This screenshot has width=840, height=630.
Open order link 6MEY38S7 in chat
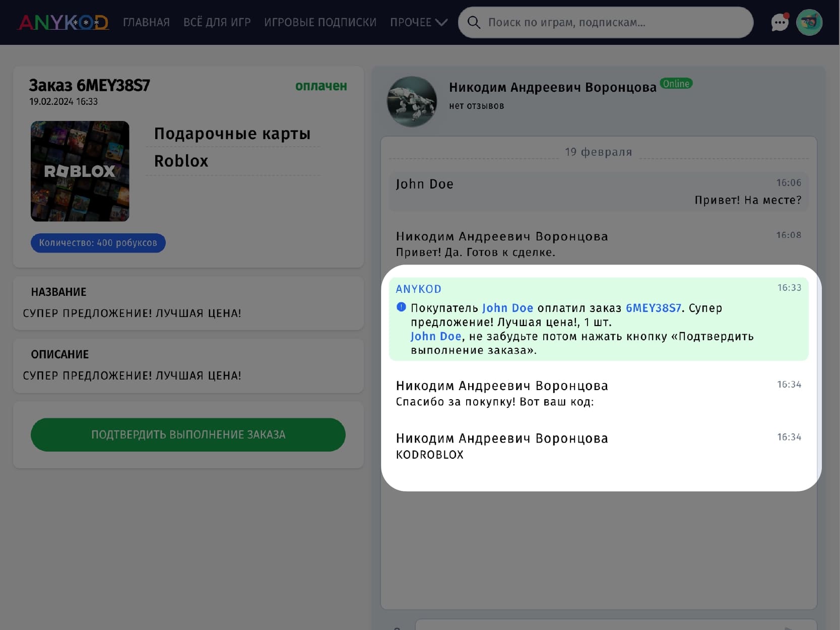click(x=653, y=308)
